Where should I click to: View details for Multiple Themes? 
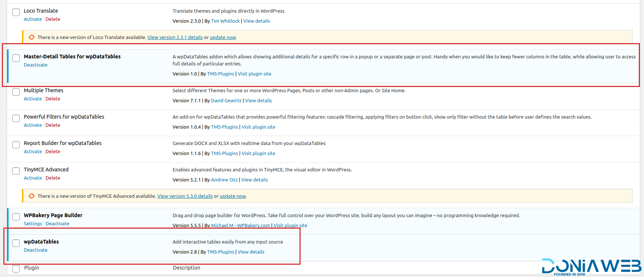tap(259, 101)
